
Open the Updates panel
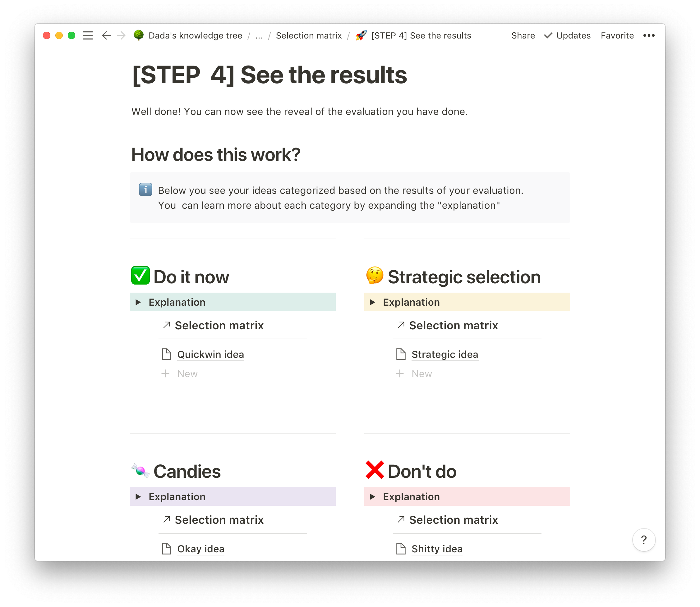point(568,35)
